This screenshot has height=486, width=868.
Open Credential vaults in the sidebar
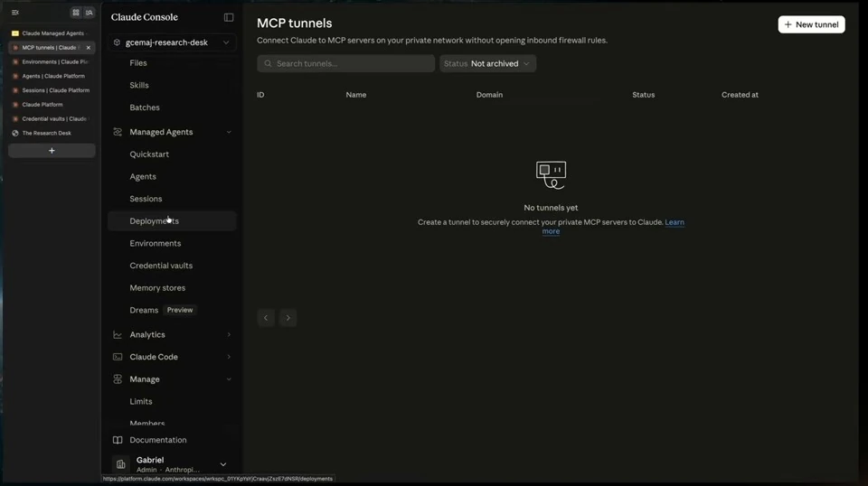point(161,266)
